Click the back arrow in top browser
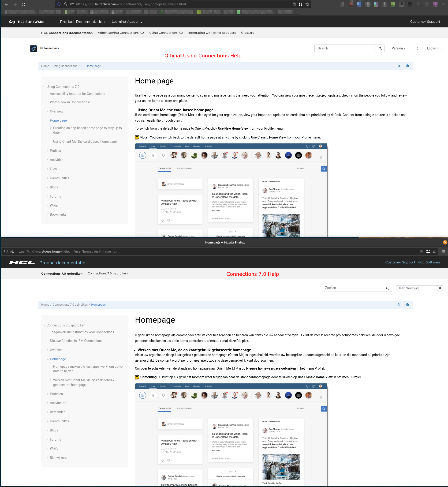 pyautogui.click(x=7, y=4)
